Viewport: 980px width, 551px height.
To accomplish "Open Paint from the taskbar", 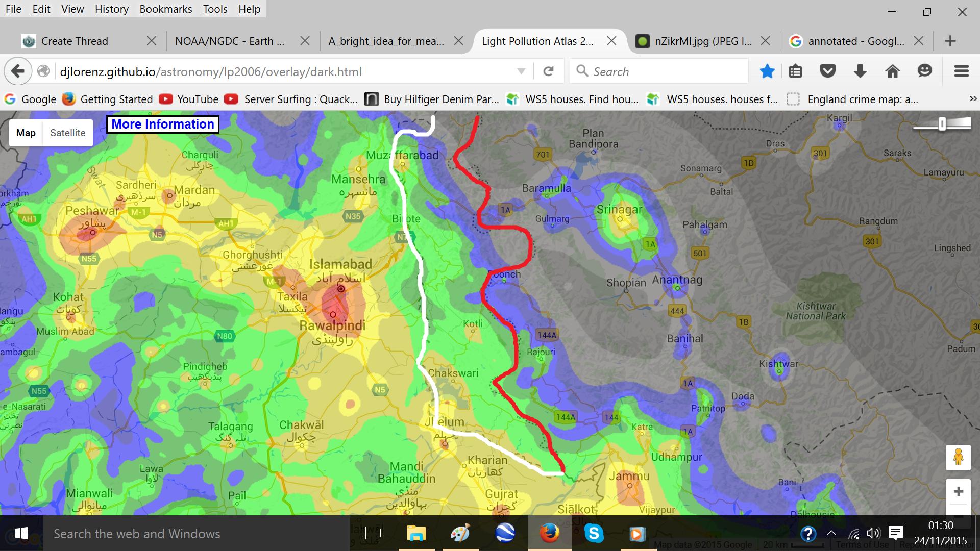I will click(x=460, y=534).
